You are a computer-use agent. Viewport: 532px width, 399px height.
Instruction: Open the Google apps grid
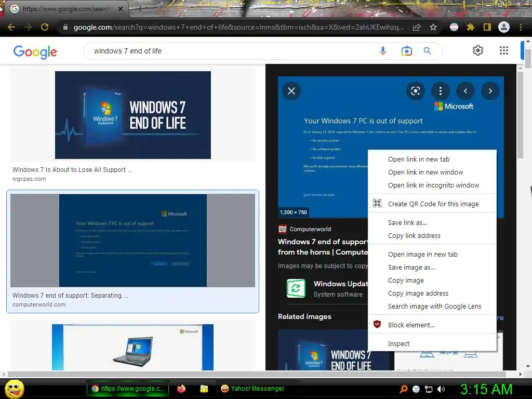point(504,50)
